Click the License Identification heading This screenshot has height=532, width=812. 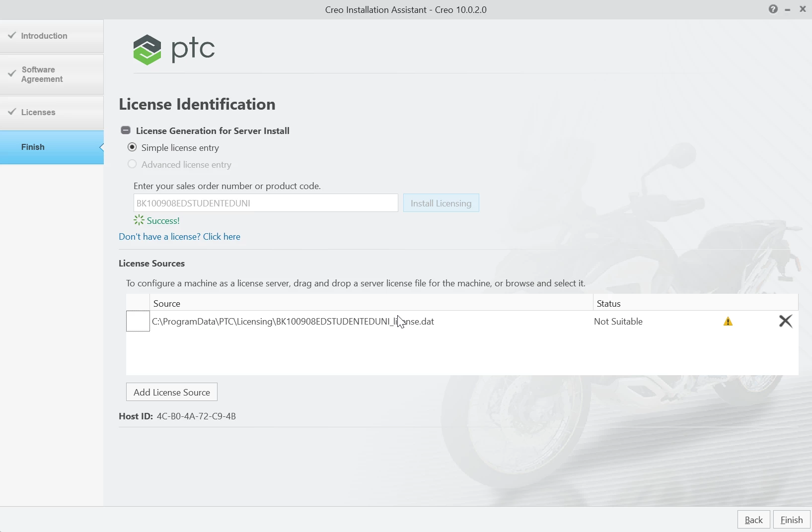pos(197,104)
